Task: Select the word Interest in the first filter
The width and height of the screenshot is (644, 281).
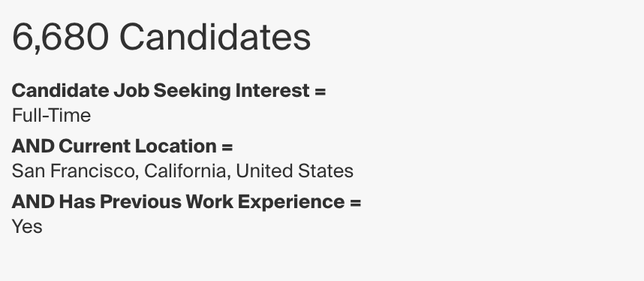Action: tap(272, 90)
